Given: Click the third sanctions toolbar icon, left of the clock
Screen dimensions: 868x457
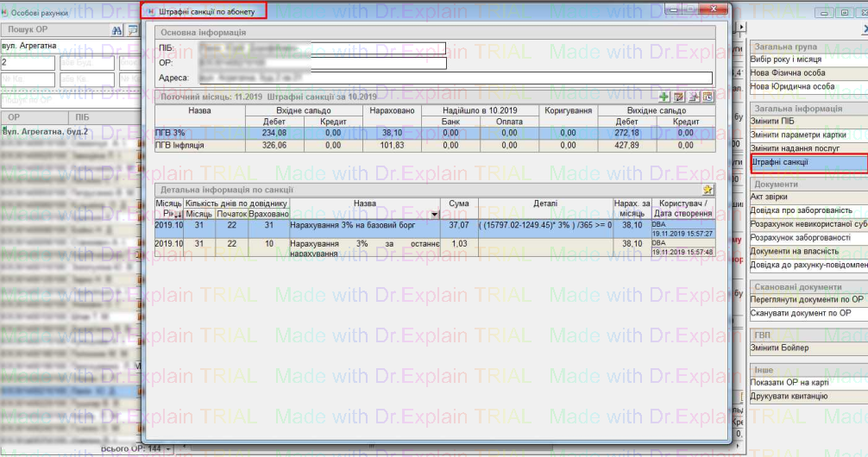Looking at the screenshot, I should [x=693, y=97].
